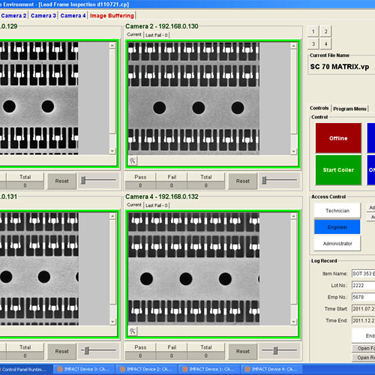
Task: Open IMPACT Device 1 in taskbar
Action: 208,369
